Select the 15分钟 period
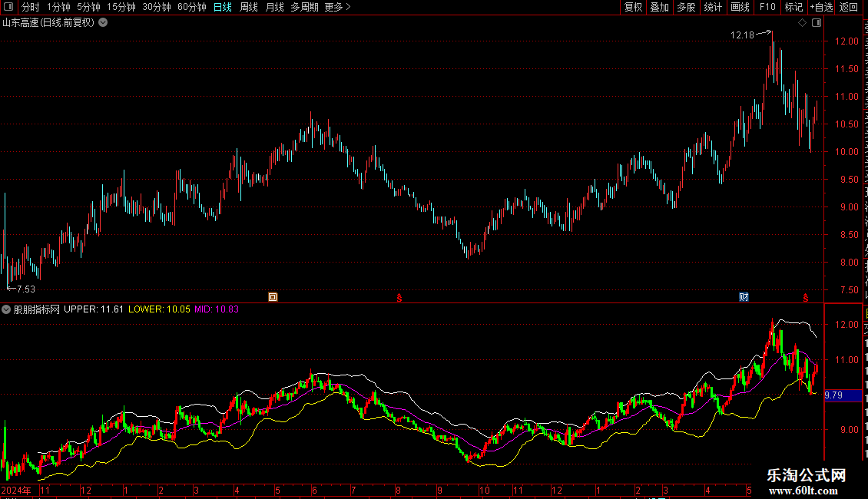This screenshot has height=499, width=868. click(121, 7)
